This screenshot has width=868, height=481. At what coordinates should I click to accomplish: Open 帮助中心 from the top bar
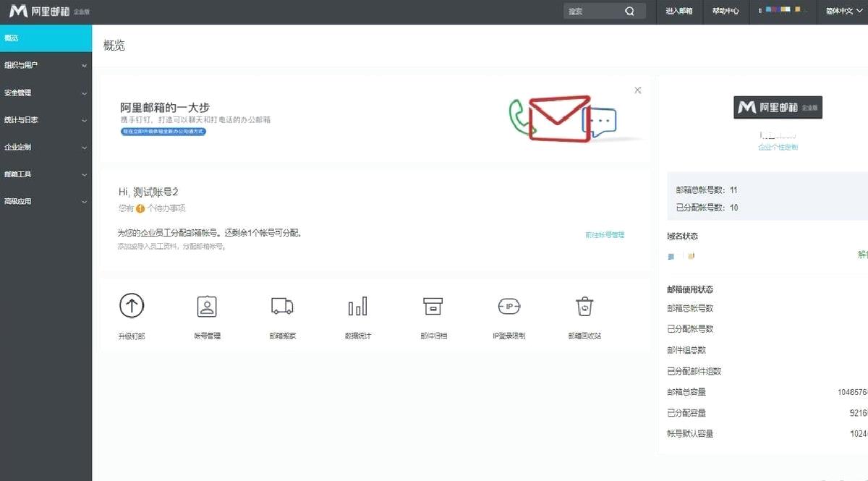(x=726, y=11)
